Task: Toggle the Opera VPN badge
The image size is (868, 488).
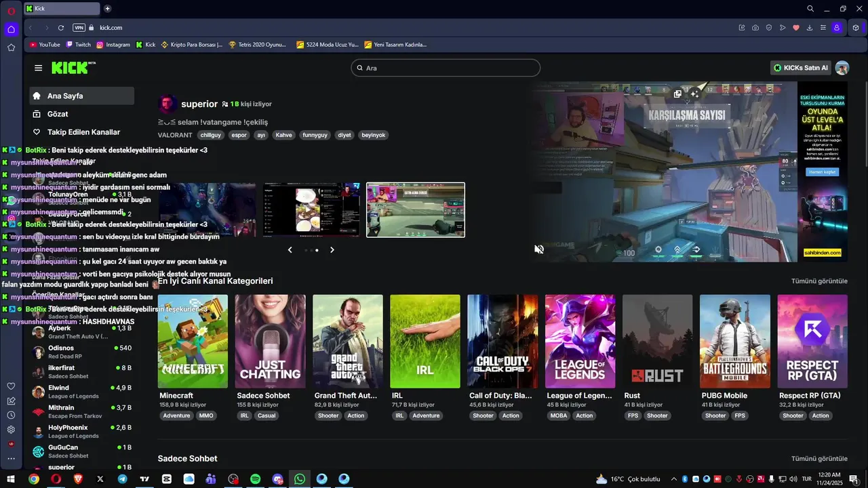Action: [79, 28]
